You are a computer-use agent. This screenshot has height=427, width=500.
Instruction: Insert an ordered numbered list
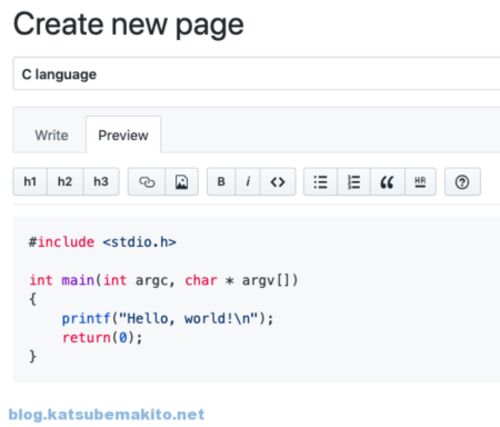354,182
